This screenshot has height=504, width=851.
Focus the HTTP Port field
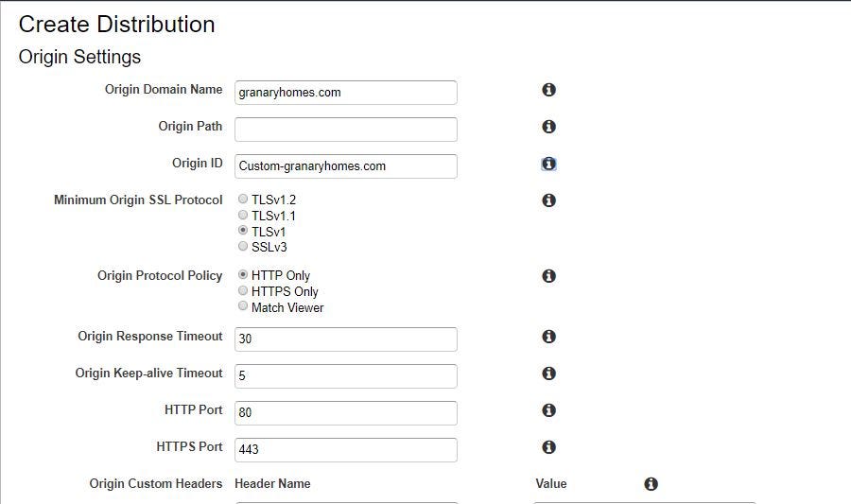346,413
